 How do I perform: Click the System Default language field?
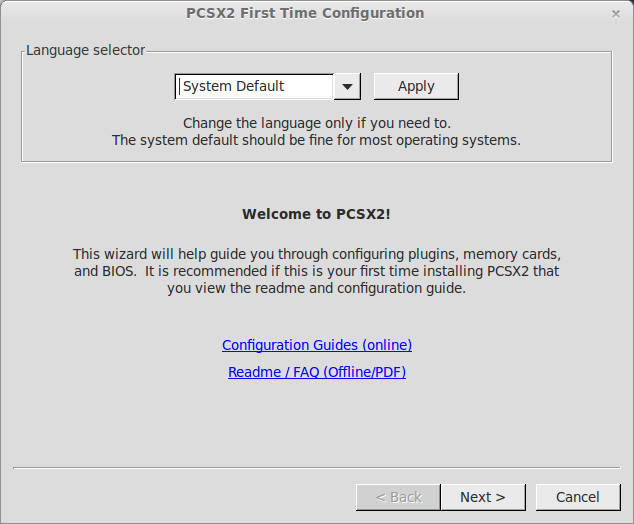tap(254, 87)
